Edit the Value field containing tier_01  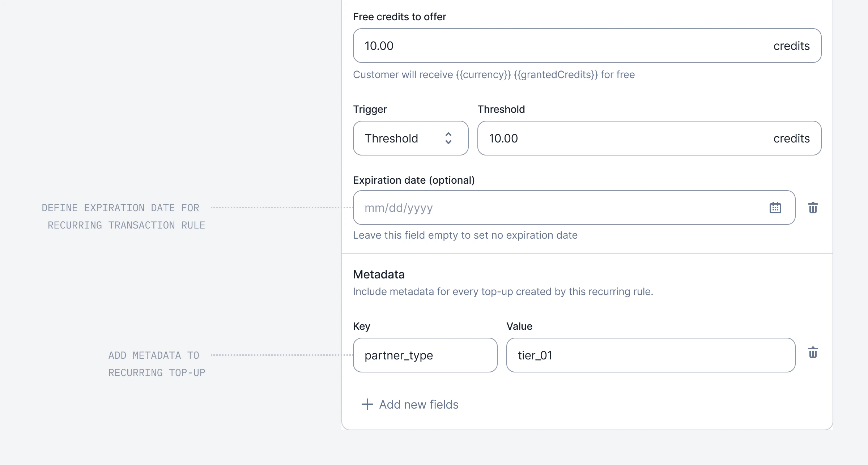pyautogui.click(x=651, y=355)
